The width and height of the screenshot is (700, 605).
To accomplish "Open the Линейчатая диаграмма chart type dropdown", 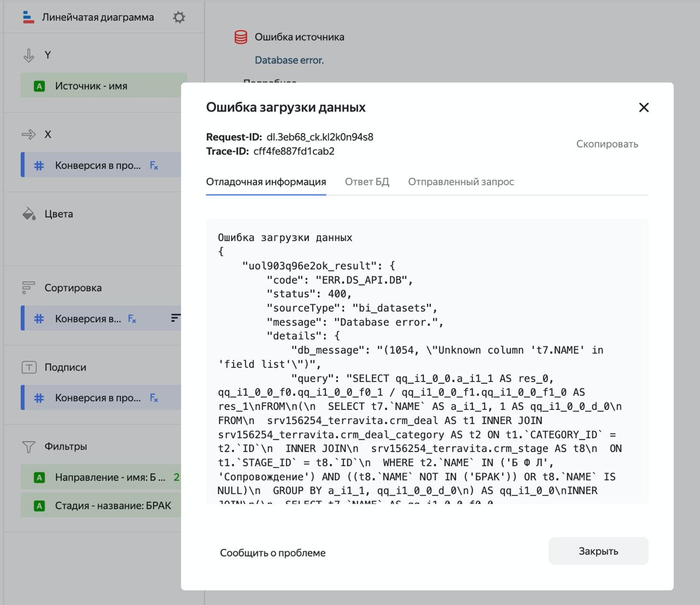I will [x=98, y=17].
